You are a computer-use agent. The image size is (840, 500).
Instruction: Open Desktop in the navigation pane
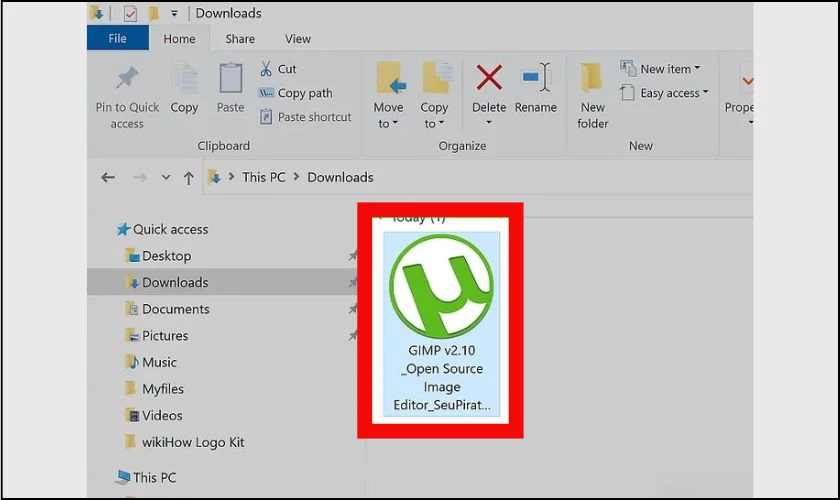tap(158, 256)
